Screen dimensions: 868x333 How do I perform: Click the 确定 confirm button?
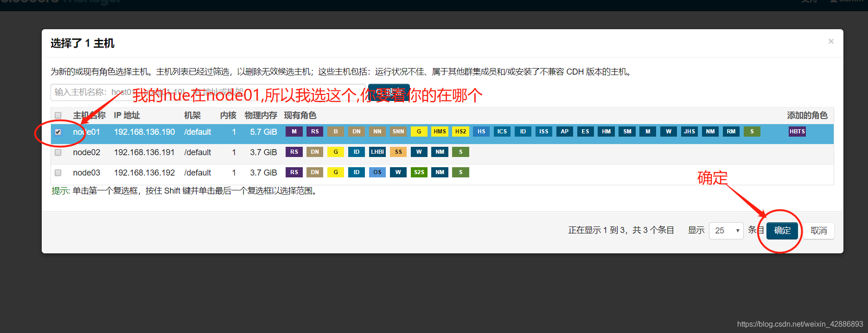click(x=782, y=231)
